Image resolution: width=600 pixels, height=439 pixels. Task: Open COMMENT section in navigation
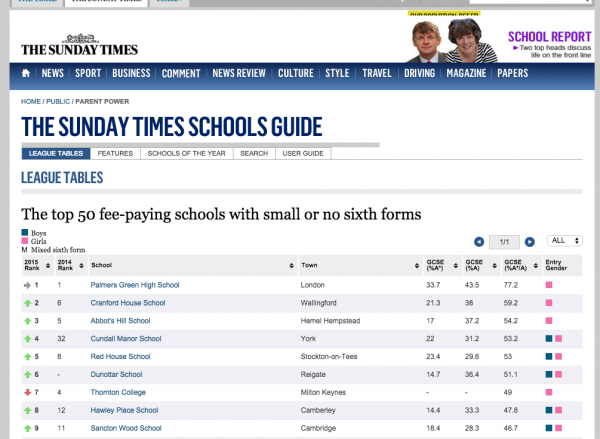coord(181,73)
